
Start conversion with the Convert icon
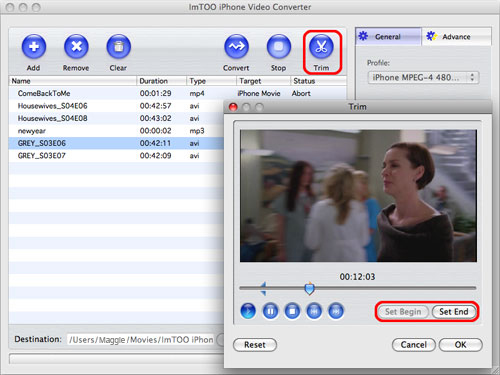[236, 47]
